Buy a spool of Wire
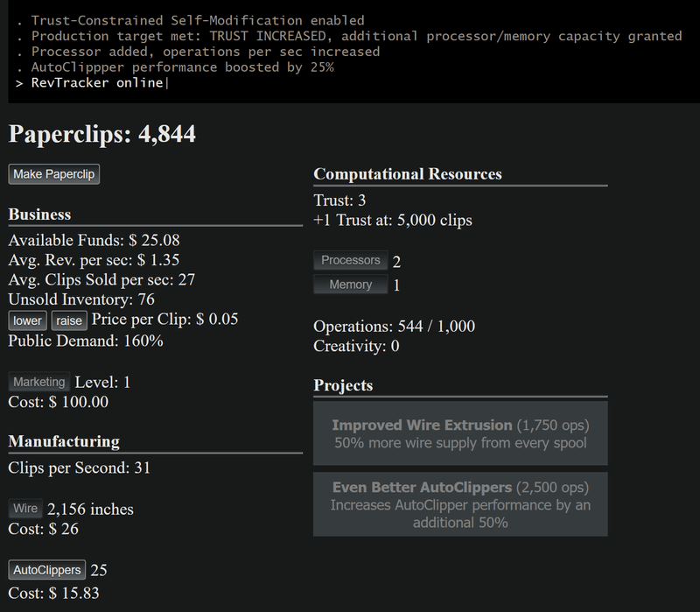This screenshot has height=612, width=700. tap(25, 509)
